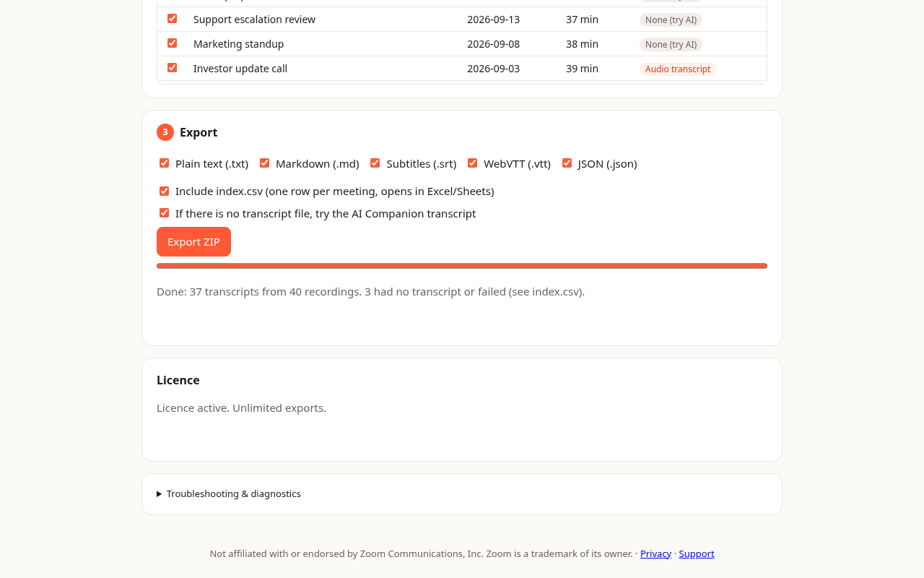Click the Export section heading

point(199,132)
